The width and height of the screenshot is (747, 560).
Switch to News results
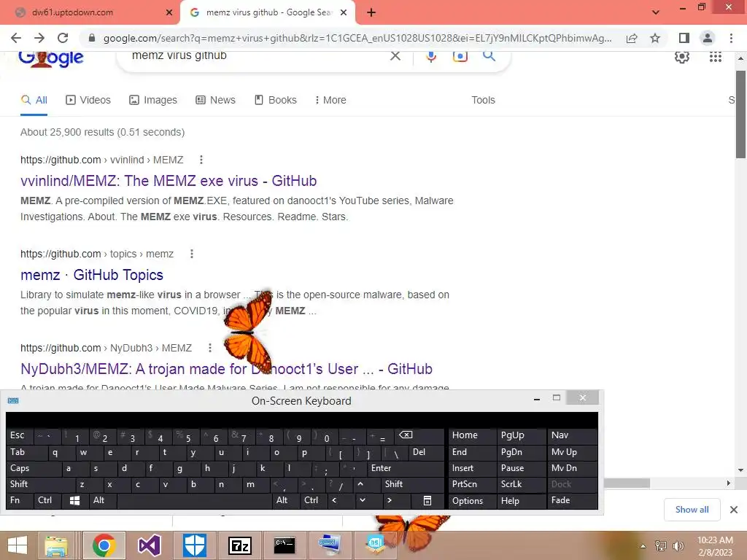pyautogui.click(x=215, y=100)
